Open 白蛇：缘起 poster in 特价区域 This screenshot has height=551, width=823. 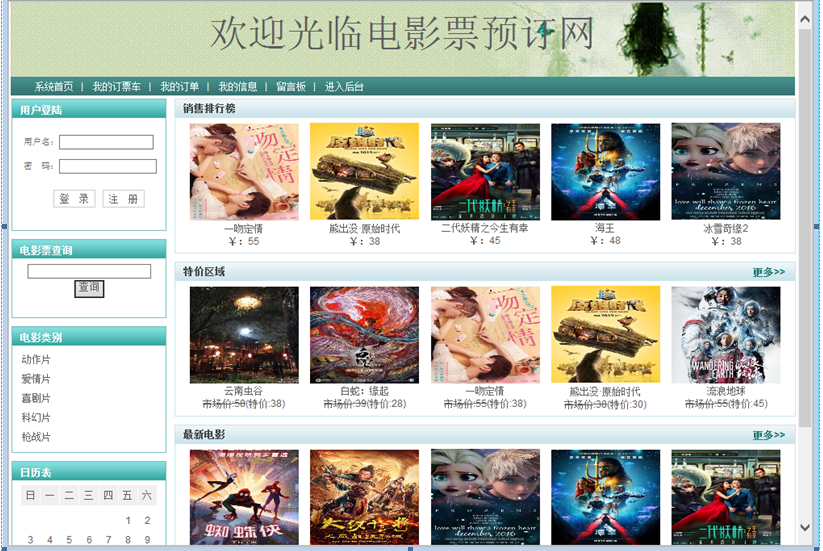pyautogui.click(x=364, y=335)
